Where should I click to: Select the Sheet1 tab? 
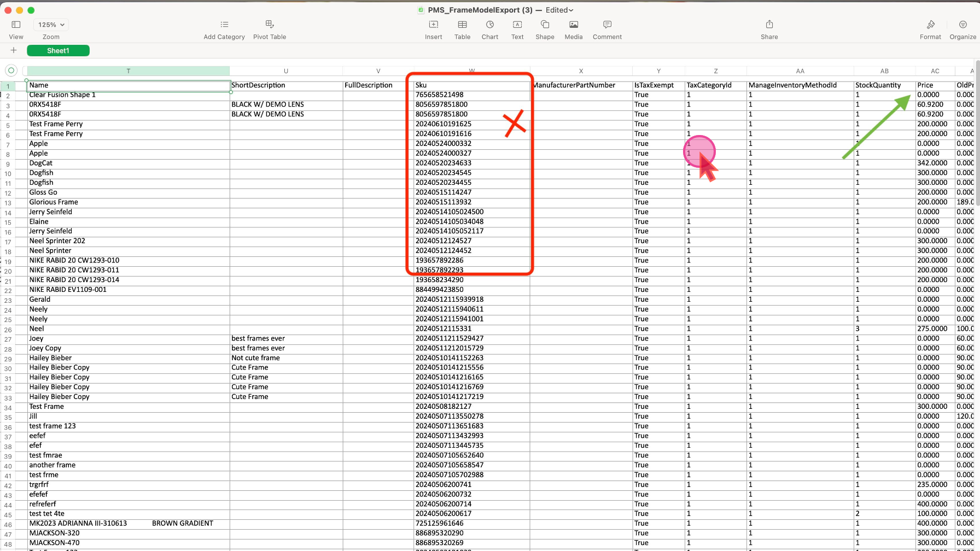58,51
